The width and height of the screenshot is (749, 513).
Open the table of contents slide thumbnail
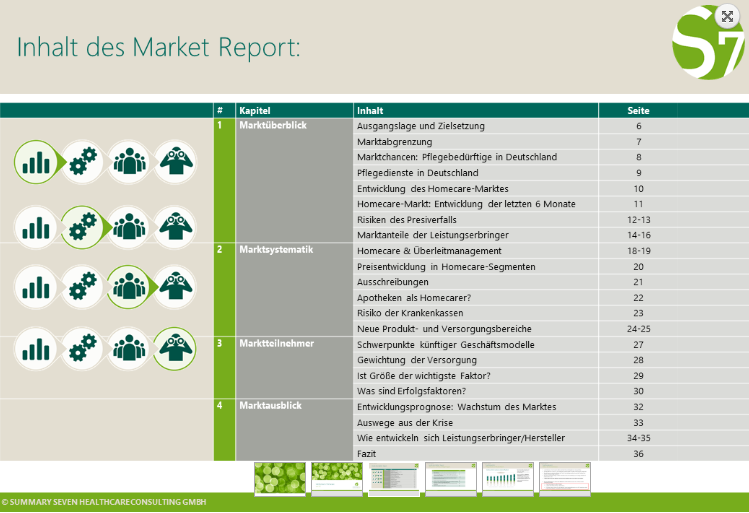394,479
